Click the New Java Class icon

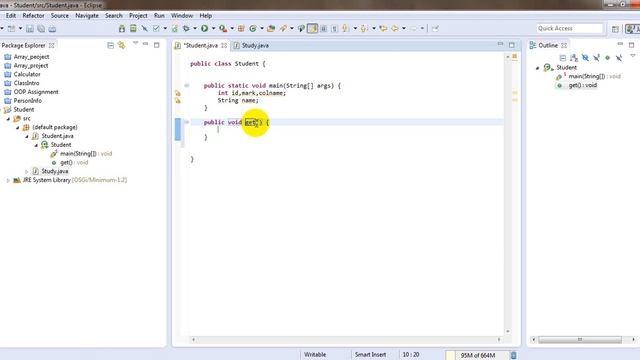point(253,28)
